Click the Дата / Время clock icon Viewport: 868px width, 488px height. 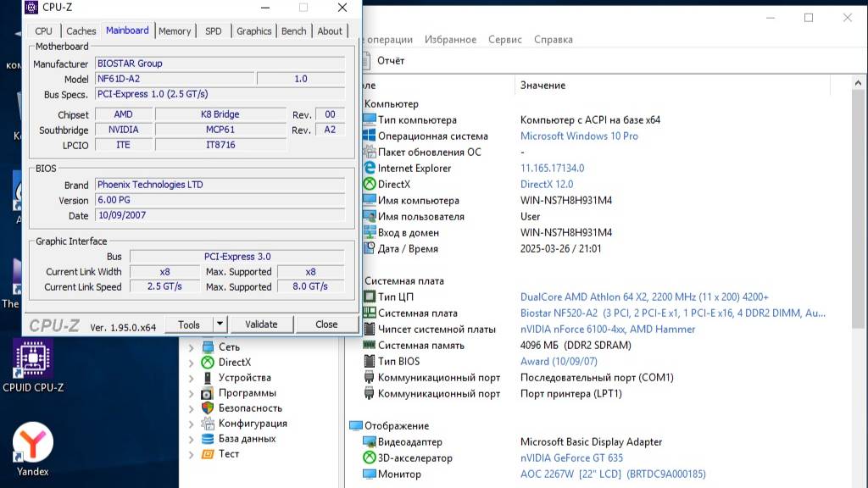click(x=370, y=248)
